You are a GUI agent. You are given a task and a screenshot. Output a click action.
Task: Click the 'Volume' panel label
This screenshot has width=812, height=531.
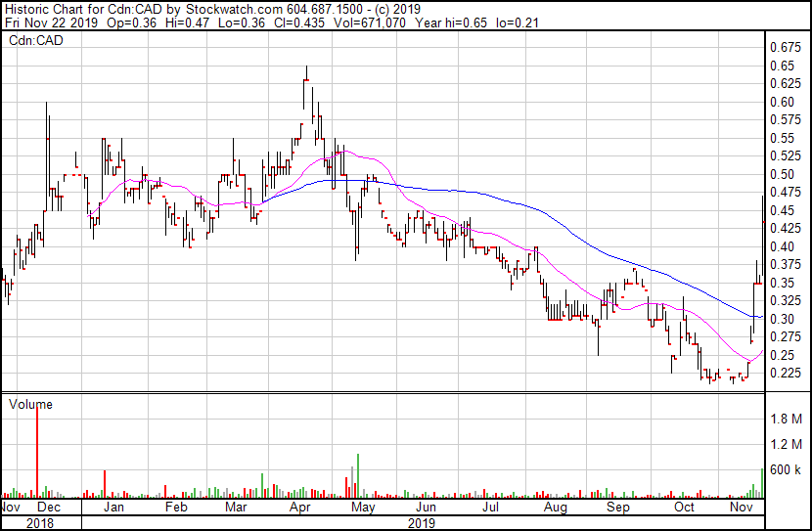click(30, 404)
